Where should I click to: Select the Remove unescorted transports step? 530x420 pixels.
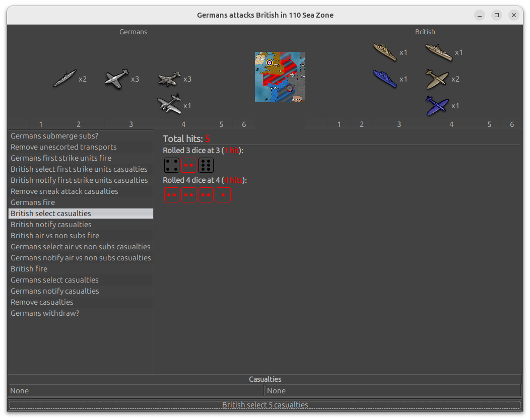point(63,147)
